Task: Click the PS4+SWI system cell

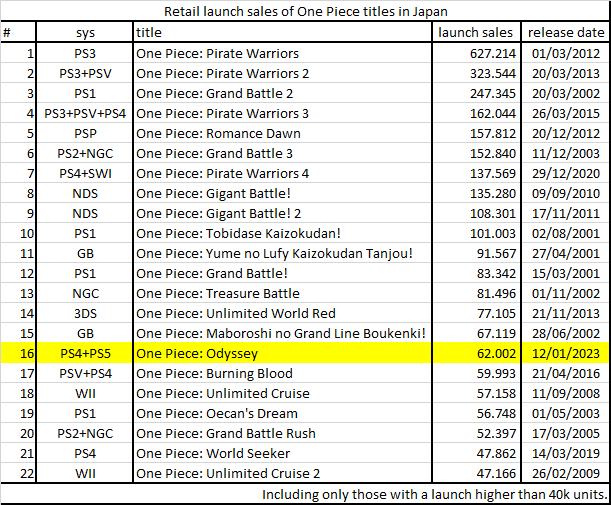Action: (85, 173)
